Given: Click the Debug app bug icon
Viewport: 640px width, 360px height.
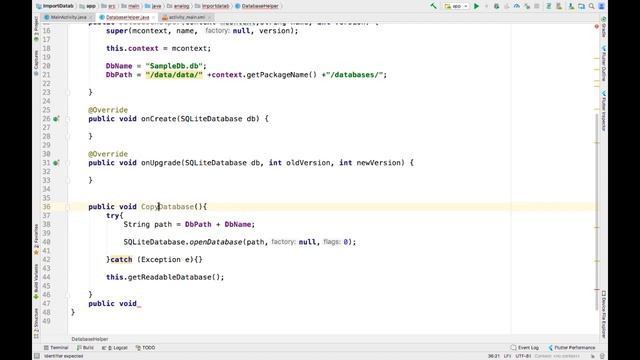Looking at the screenshot, I should point(496,6).
